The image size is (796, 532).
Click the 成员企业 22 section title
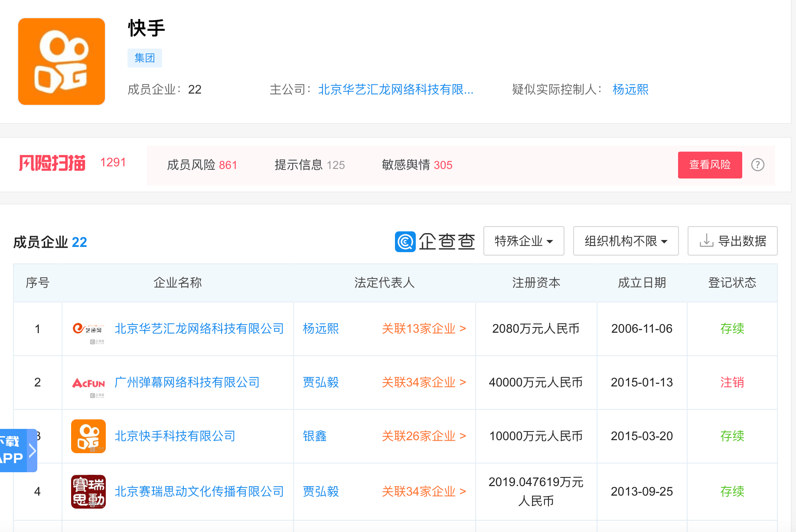[50, 242]
